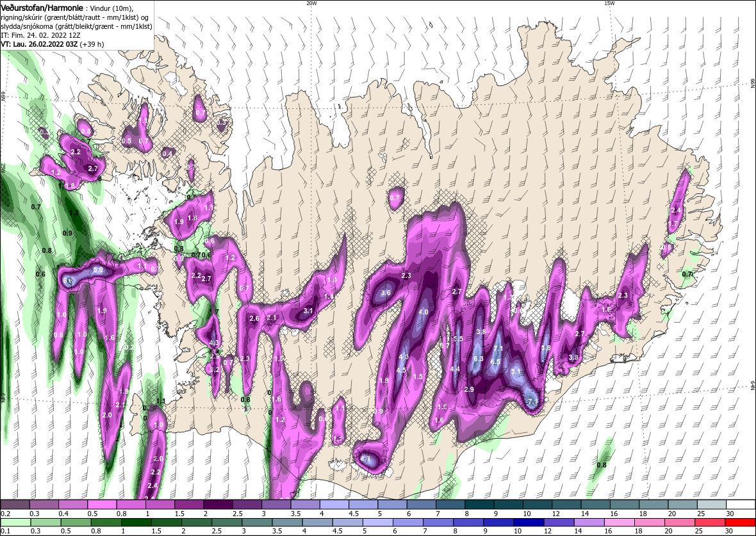Click the 0.4 value in the Westfjords
The image size is (756, 536).
pyautogui.click(x=167, y=154)
